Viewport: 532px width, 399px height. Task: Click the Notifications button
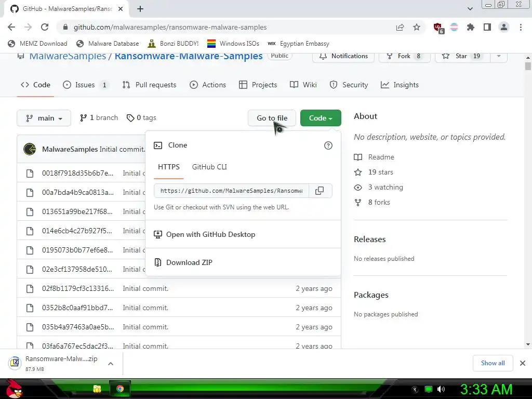[x=343, y=56]
